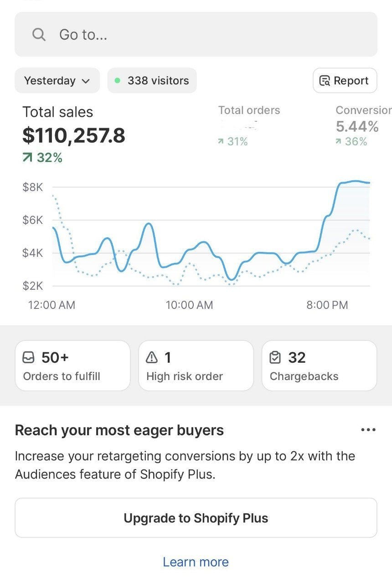Click the green live visitors dot
The width and height of the screenshot is (392, 584).
coord(117,81)
